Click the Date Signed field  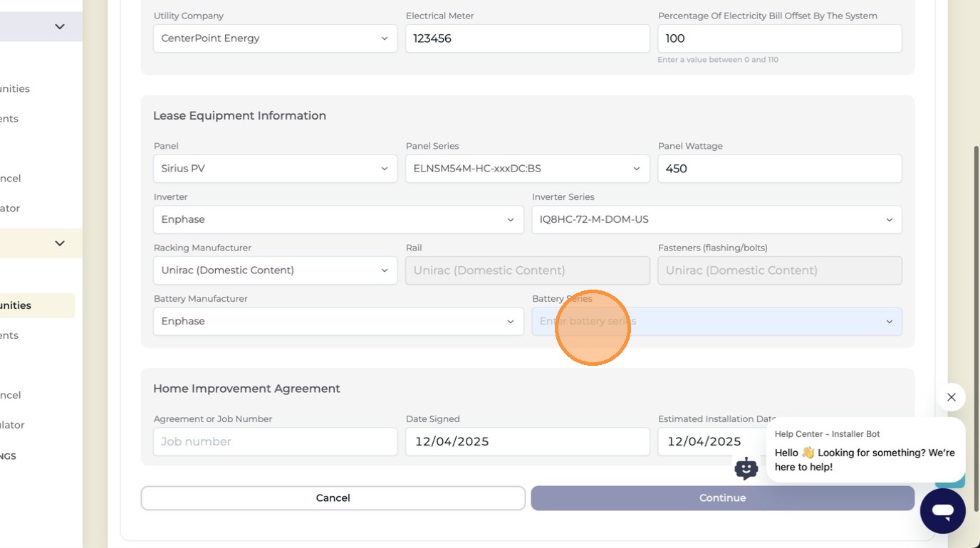click(x=527, y=441)
